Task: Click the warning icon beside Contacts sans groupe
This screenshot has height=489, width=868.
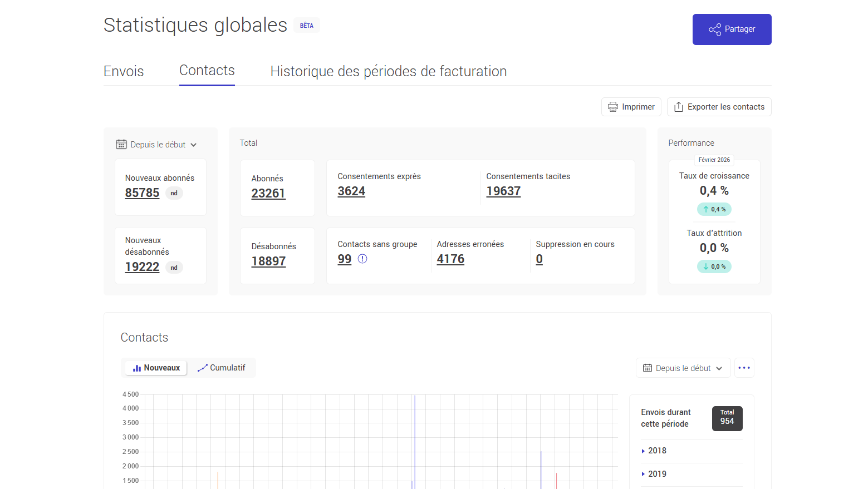Action: [x=362, y=258]
